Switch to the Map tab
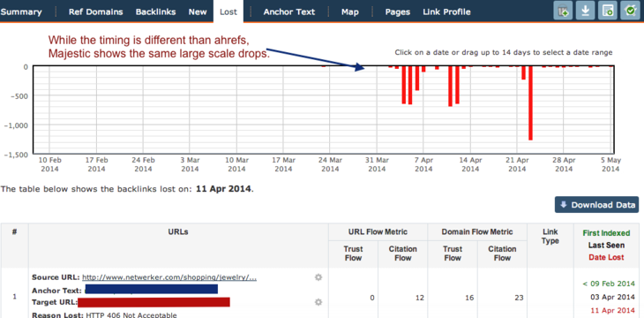This screenshot has width=644, height=318. [x=350, y=12]
